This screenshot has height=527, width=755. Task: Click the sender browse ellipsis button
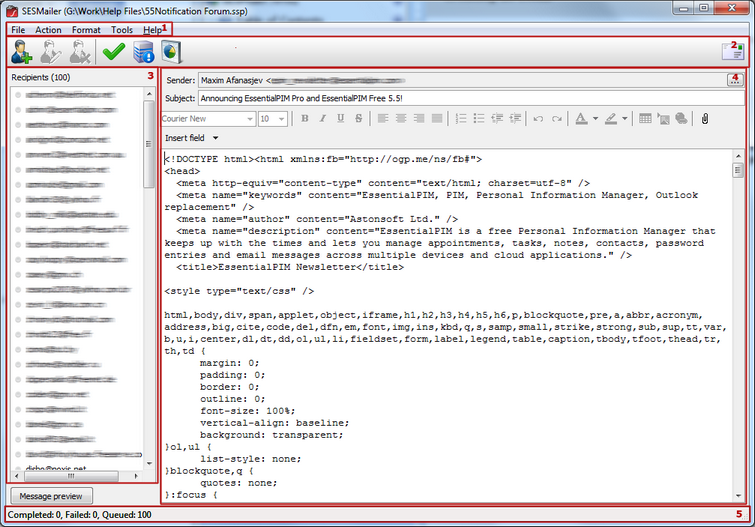pyautogui.click(x=735, y=79)
